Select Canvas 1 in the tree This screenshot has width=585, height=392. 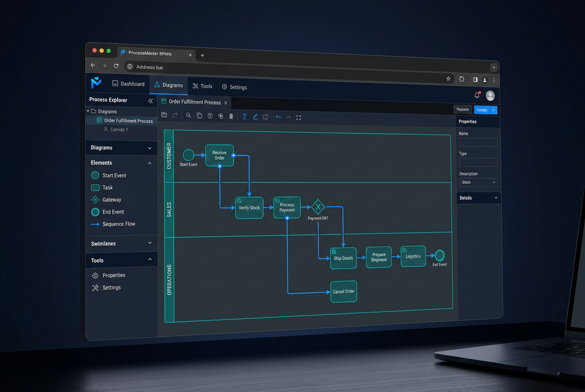(115, 130)
